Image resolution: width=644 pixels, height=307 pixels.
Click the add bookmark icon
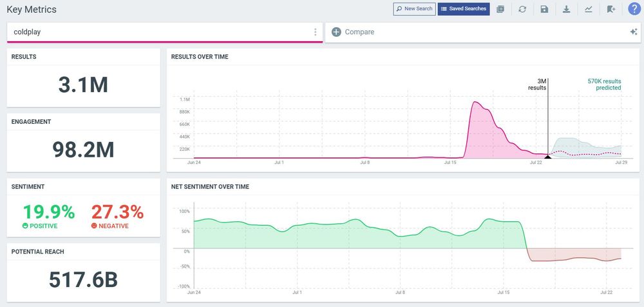(x=611, y=9)
